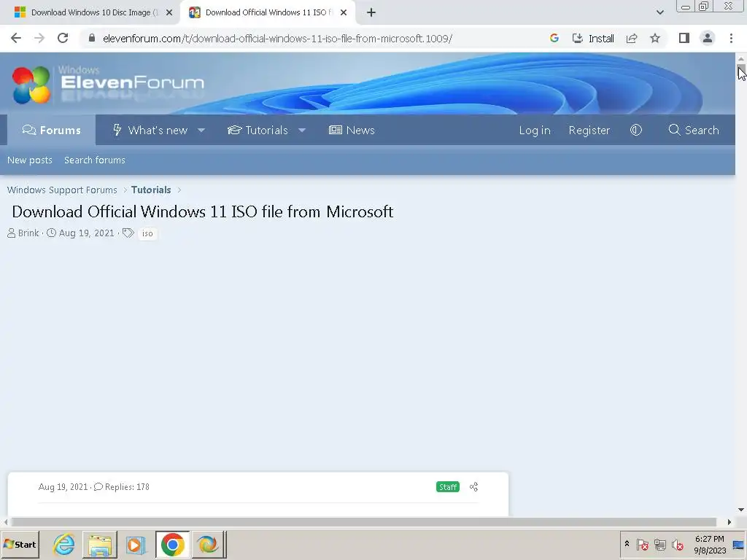747x560 pixels.
Task: Open forum Search
Action: (x=694, y=130)
